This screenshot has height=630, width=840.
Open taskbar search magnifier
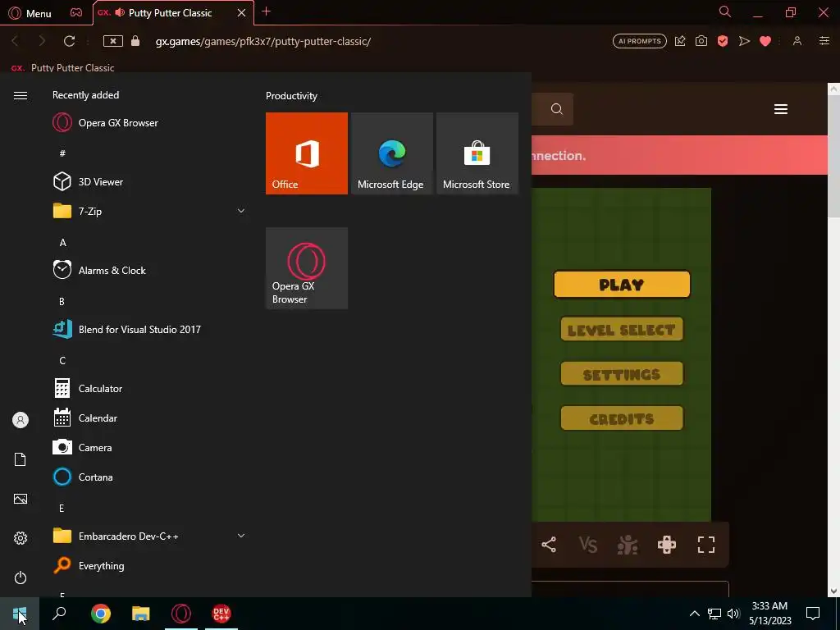point(59,614)
